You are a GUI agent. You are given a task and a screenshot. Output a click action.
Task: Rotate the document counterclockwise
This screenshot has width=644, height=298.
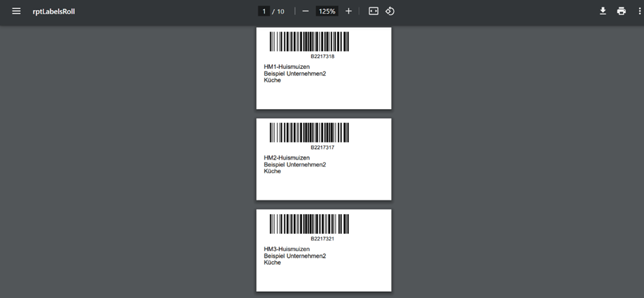(390, 11)
